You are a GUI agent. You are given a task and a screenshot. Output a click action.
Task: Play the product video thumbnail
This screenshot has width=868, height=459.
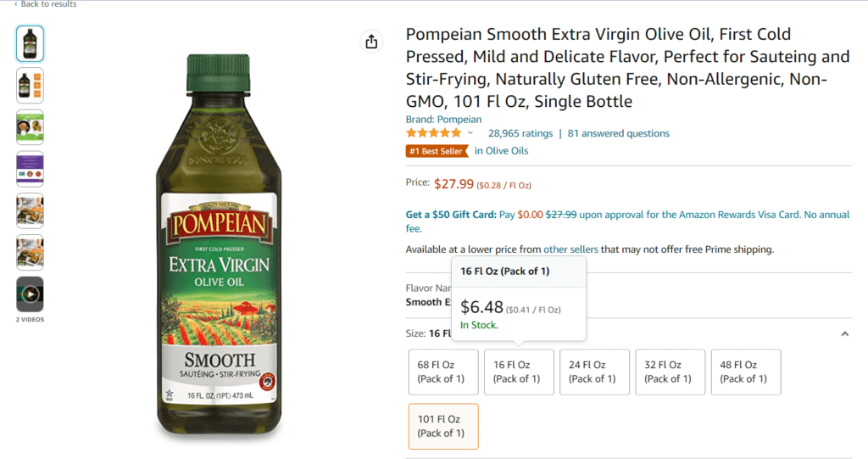30,294
